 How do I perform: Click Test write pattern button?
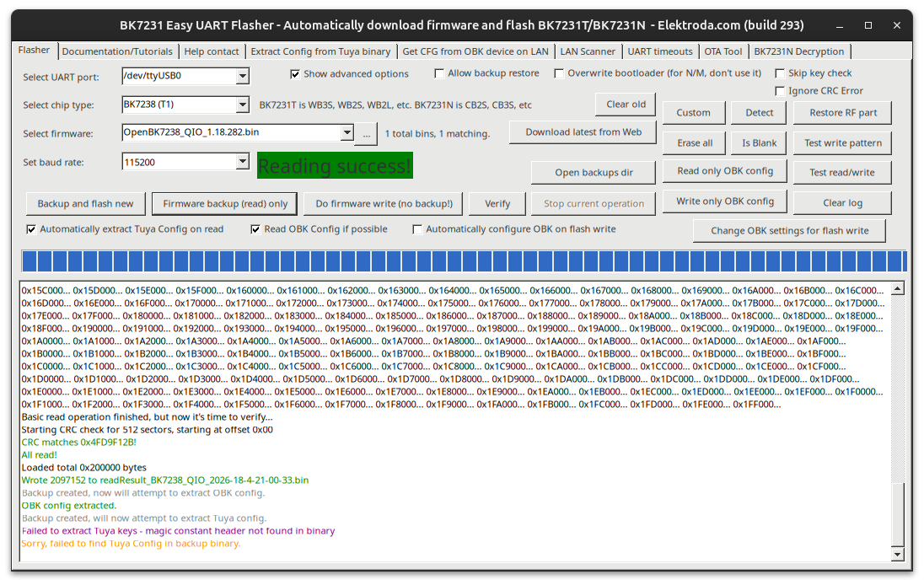pos(843,142)
